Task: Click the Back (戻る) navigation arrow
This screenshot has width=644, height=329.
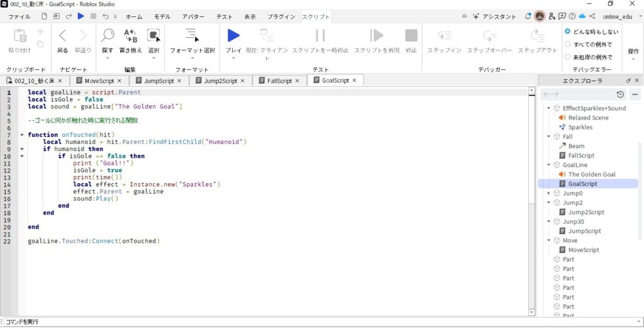Action: point(63,35)
